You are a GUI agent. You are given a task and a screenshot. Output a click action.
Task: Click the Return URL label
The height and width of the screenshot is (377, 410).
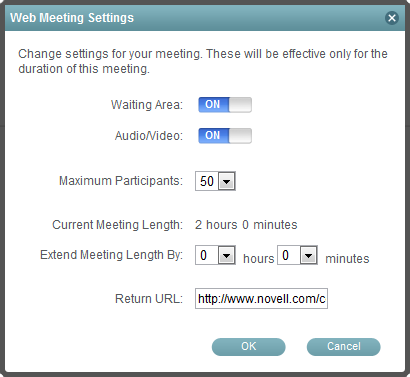pyautogui.click(x=149, y=299)
